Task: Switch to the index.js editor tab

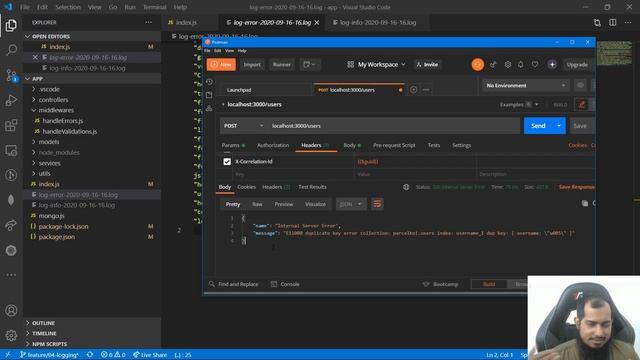Action: point(187,22)
